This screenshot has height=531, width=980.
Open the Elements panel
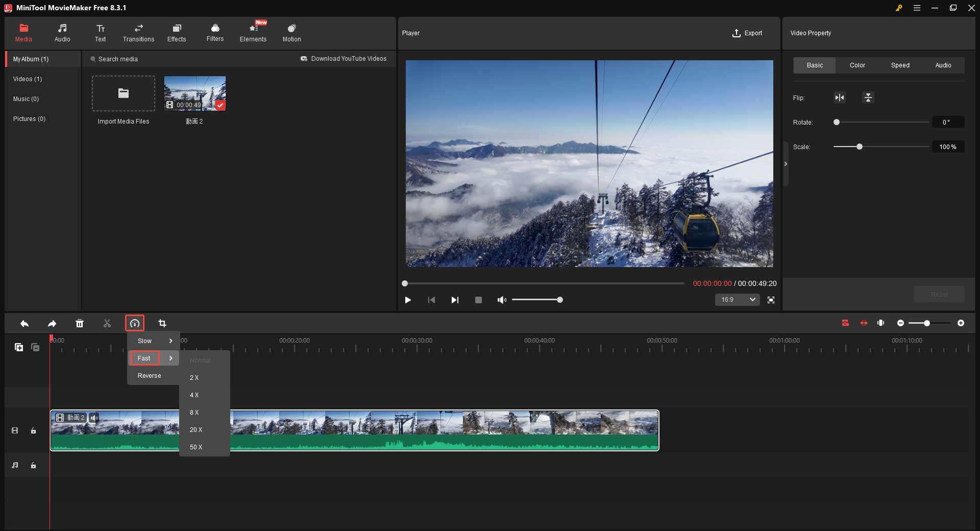(253, 33)
